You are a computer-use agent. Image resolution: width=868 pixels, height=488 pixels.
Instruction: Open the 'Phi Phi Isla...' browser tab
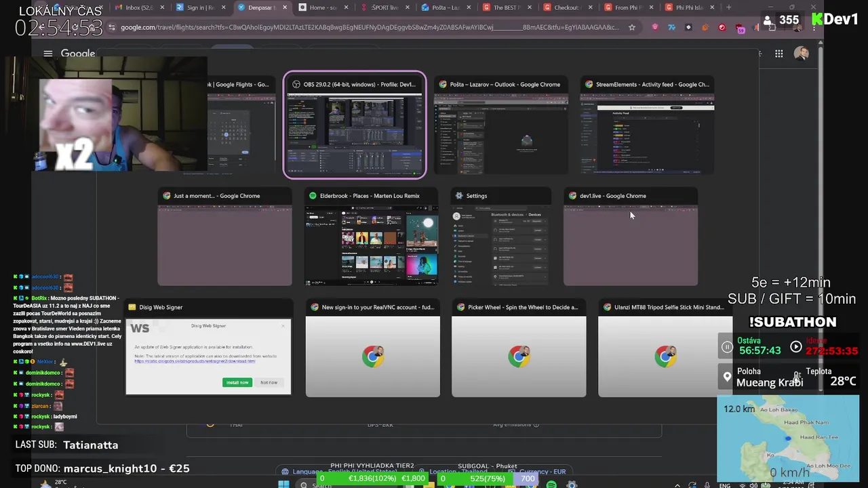689,7
